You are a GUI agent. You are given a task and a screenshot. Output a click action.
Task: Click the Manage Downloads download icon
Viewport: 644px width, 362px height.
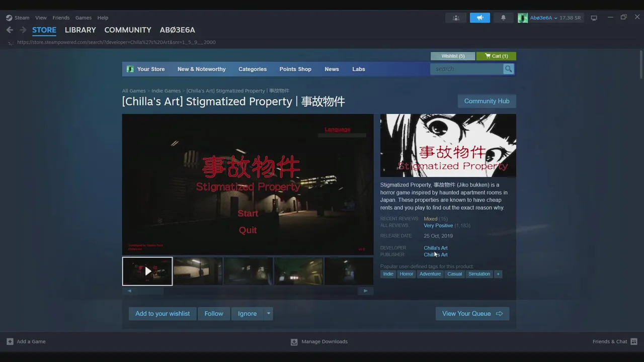pyautogui.click(x=294, y=342)
